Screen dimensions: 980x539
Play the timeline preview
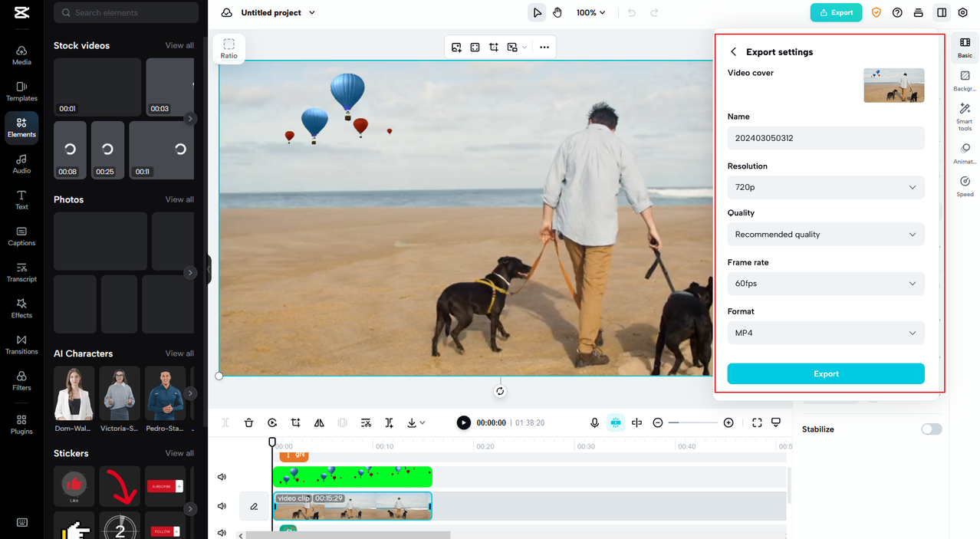point(463,422)
